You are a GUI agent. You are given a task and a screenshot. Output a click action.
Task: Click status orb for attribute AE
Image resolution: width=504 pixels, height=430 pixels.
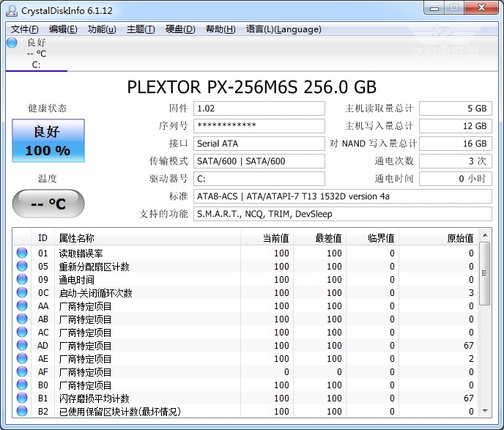click(x=22, y=358)
